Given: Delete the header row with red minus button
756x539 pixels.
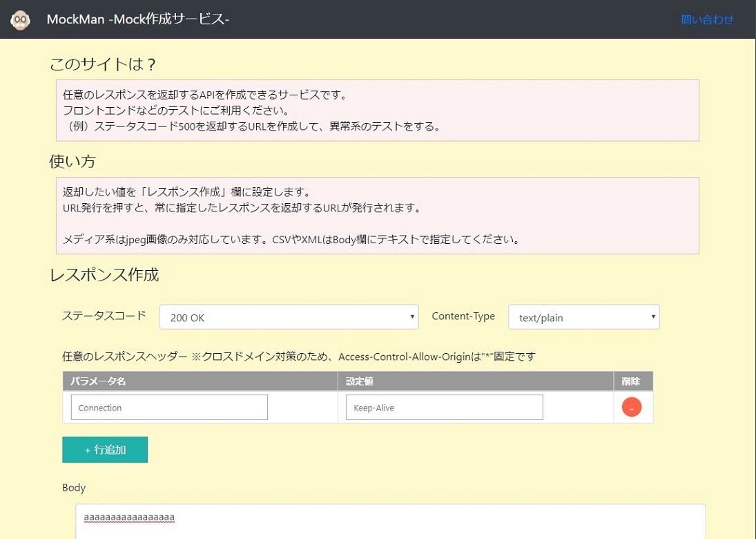Looking at the screenshot, I should (x=631, y=408).
